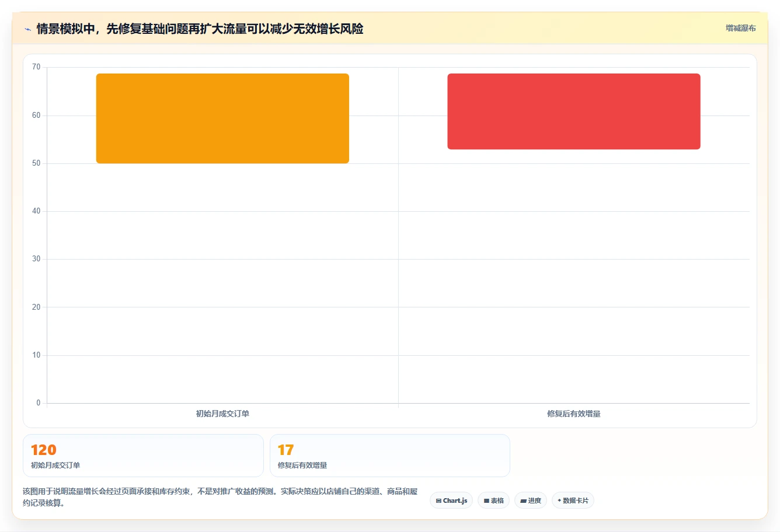Open the 120 初始月成交订单 data card

[143, 456]
